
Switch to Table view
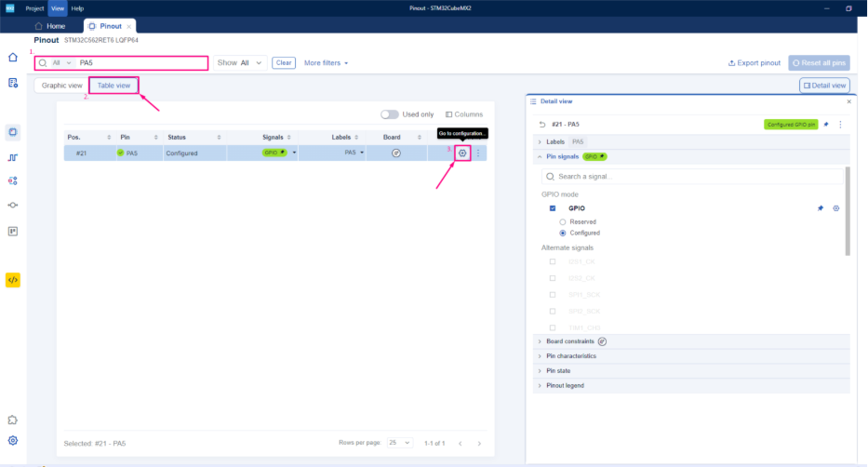coord(114,86)
